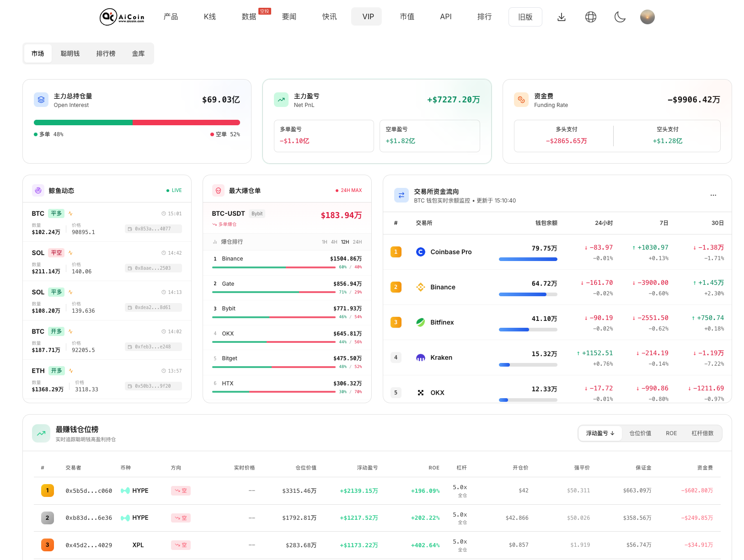The height and width of the screenshot is (560, 744).
Task: Open the more options menu on exchange flow panel
Action: [713, 195]
